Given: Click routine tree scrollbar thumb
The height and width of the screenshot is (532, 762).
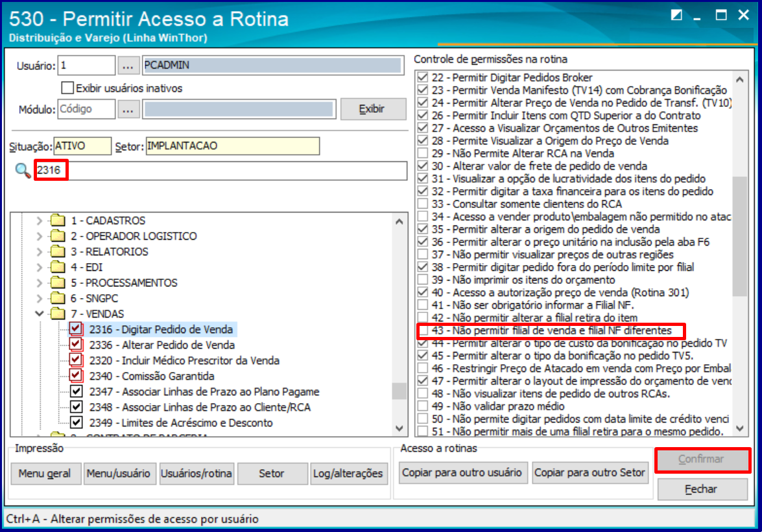Looking at the screenshot, I should [399, 391].
